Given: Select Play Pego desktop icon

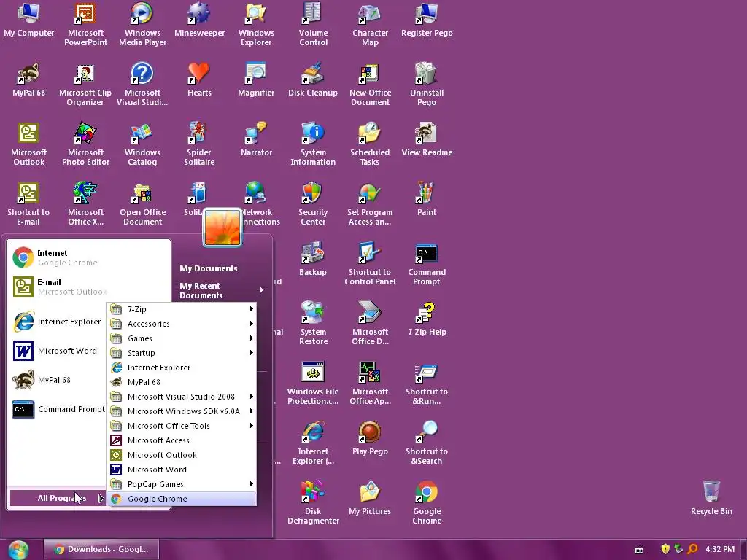Looking at the screenshot, I should (x=370, y=438).
